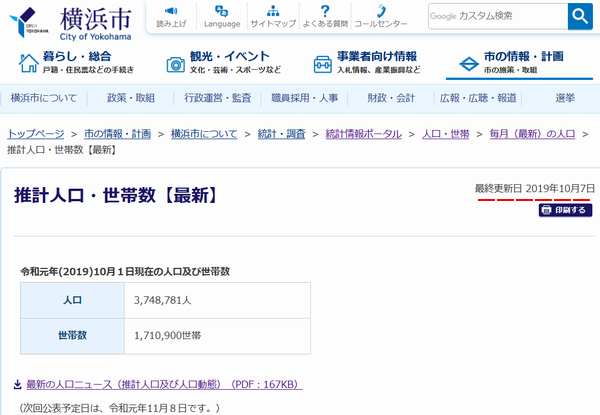Click the 次回公表予定日 note text
Viewport: 600px width, 415px height.
point(120,408)
